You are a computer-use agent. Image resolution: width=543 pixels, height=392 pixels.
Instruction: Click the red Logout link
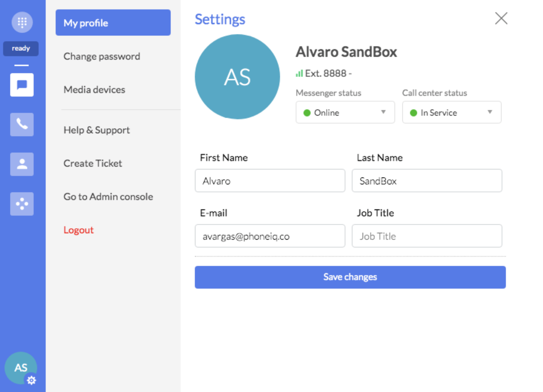click(78, 230)
